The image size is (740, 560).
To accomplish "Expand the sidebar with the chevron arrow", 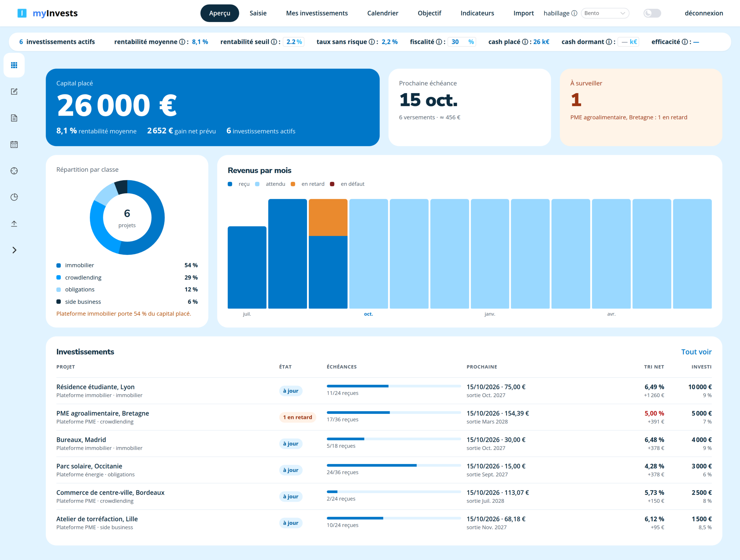I will coord(14,250).
